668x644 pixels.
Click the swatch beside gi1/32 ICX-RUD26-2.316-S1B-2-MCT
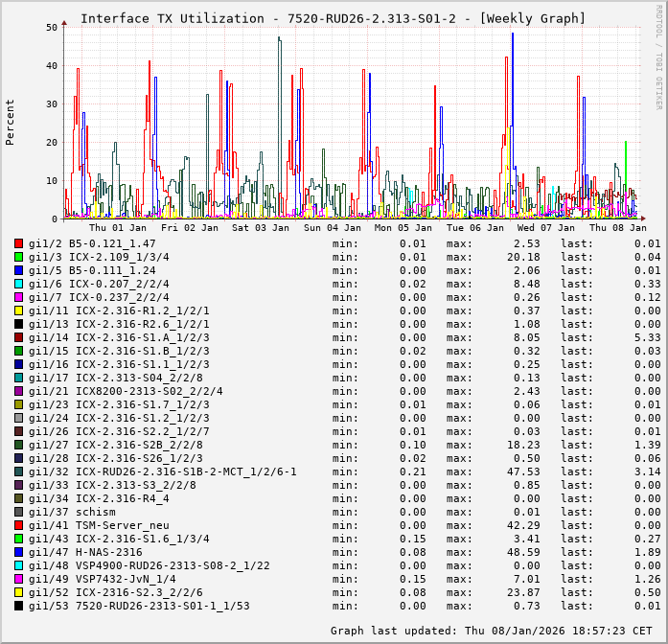point(18,471)
